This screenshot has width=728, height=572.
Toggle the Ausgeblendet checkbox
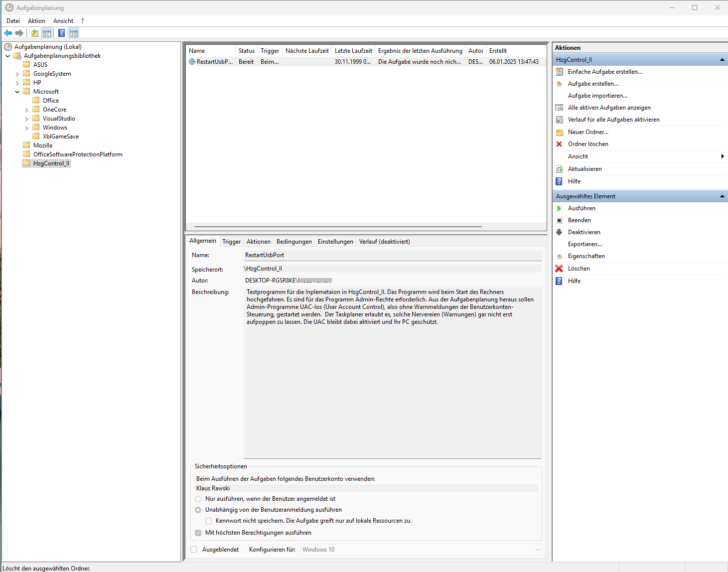194,550
